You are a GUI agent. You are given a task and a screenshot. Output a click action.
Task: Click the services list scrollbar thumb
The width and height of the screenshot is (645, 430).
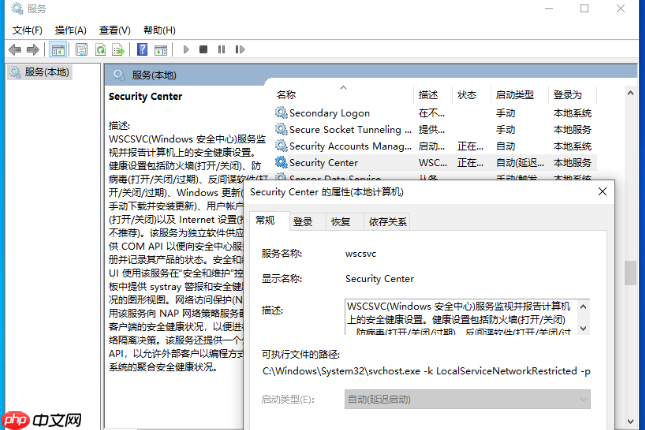coord(630,272)
